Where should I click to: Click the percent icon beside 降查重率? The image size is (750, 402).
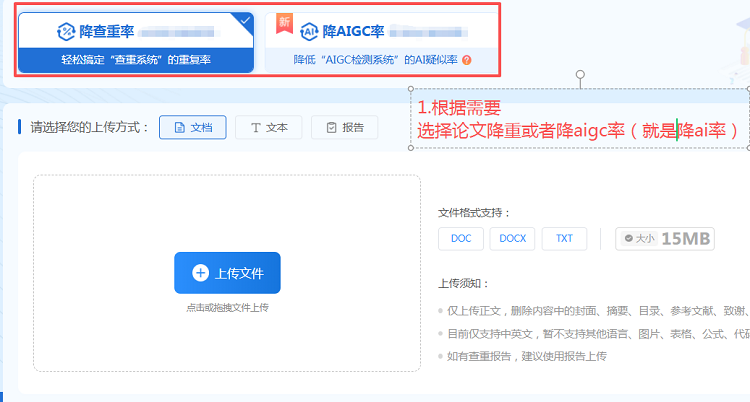pos(67,31)
